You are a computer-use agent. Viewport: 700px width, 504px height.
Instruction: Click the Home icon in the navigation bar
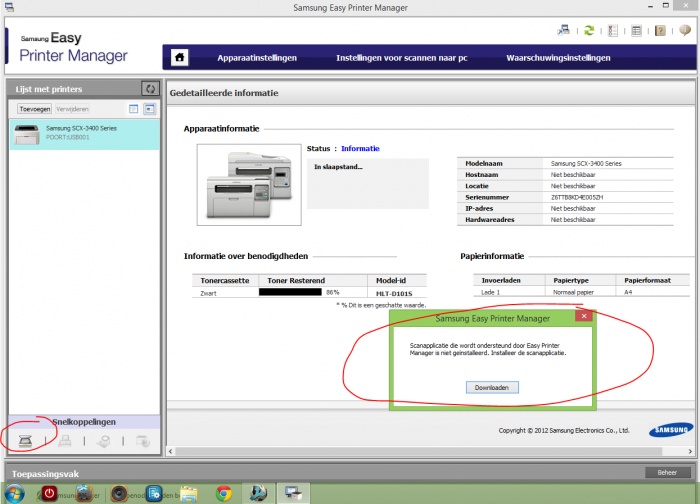(179, 57)
